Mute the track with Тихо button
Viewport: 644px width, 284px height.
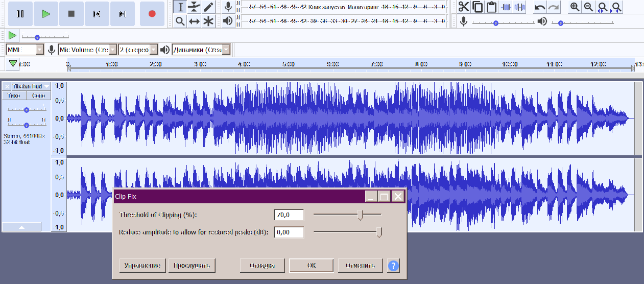14,96
